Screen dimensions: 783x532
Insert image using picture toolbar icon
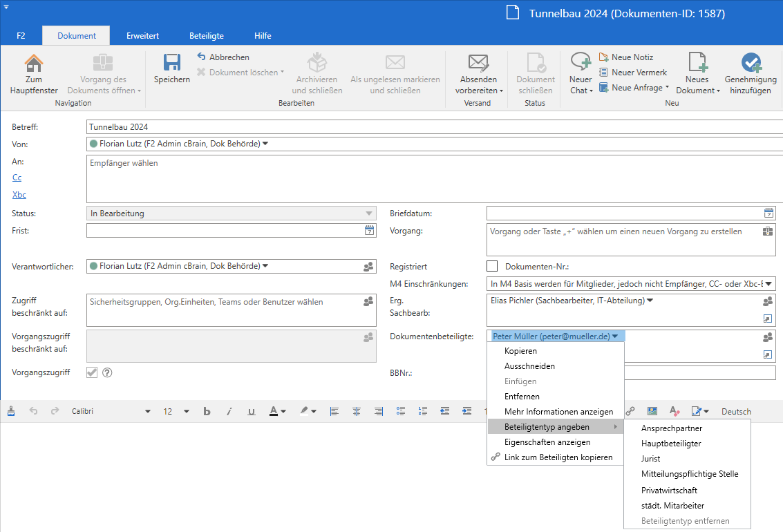coord(652,412)
